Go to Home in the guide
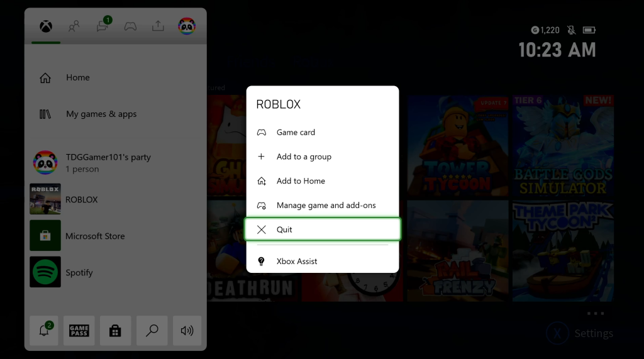Viewport: 644px width, 359px height. click(115, 77)
